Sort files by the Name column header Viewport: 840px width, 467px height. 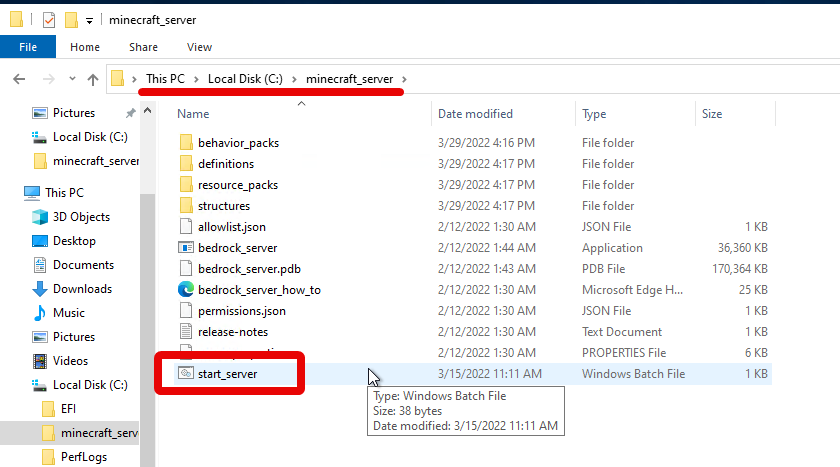point(193,114)
